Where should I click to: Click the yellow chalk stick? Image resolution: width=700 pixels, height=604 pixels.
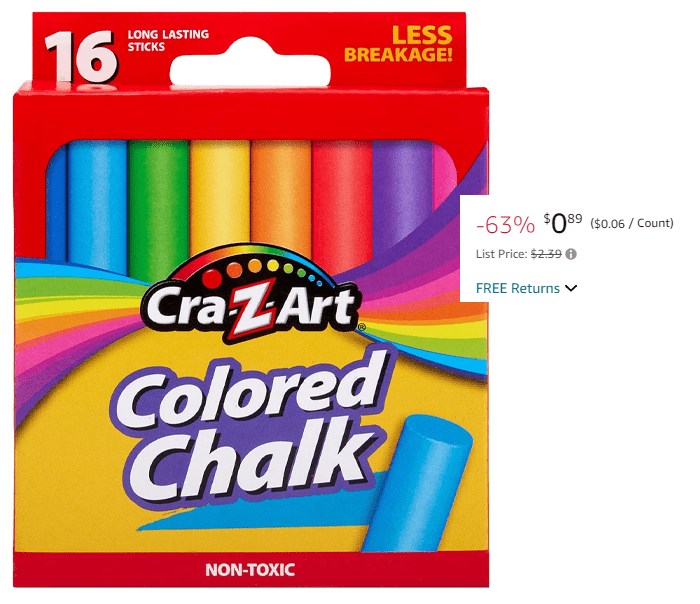220,196
